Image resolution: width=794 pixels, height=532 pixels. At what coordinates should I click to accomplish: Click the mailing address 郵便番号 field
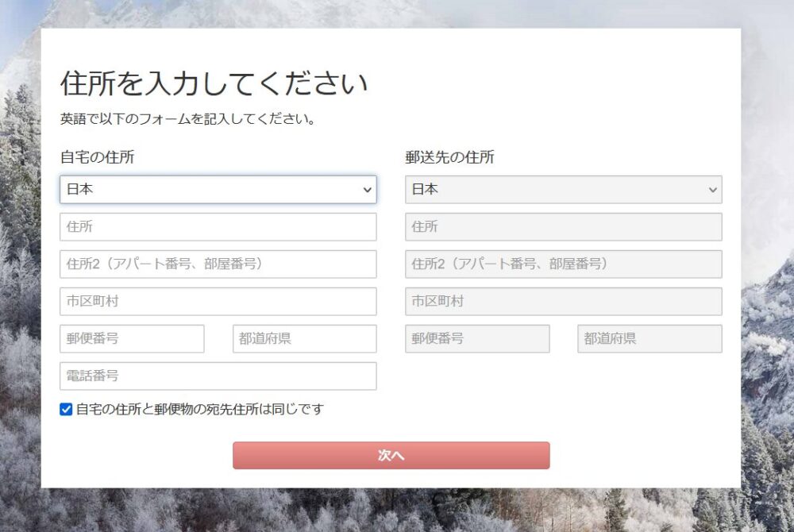477,339
